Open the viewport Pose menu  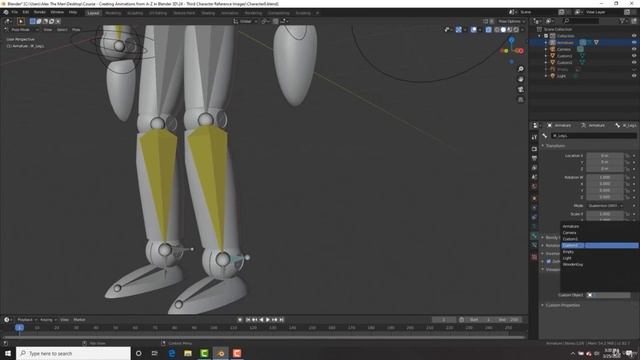click(x=76, y=30)
